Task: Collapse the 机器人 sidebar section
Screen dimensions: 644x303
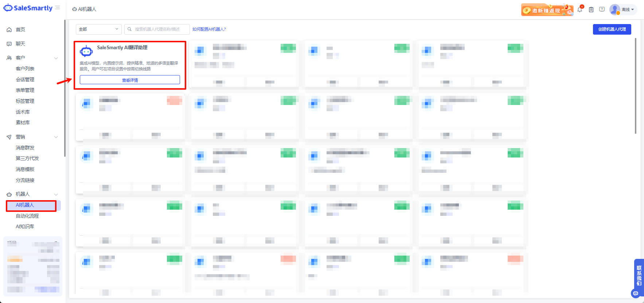Action: click(56, 194)
